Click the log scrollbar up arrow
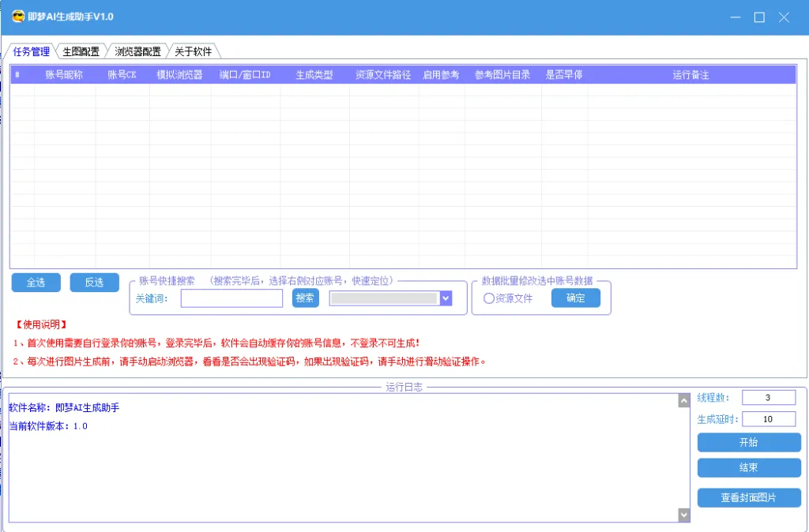 (x=684, y=400)
